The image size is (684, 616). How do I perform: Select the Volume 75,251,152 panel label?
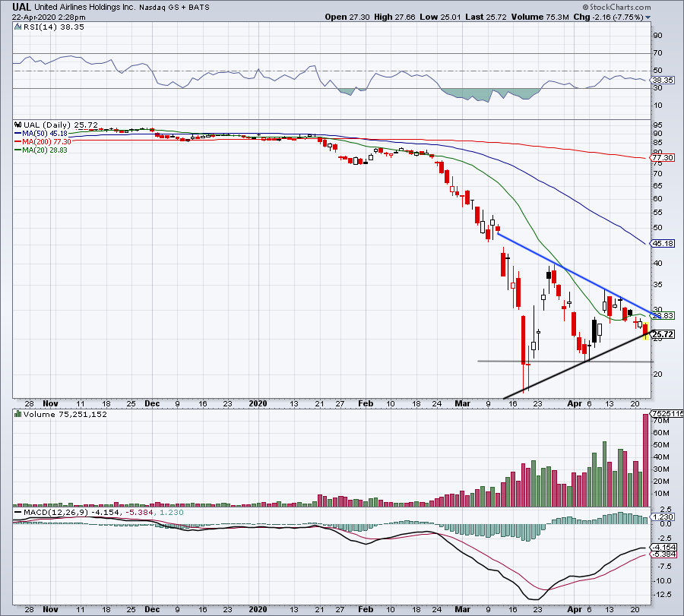(65, 414)
